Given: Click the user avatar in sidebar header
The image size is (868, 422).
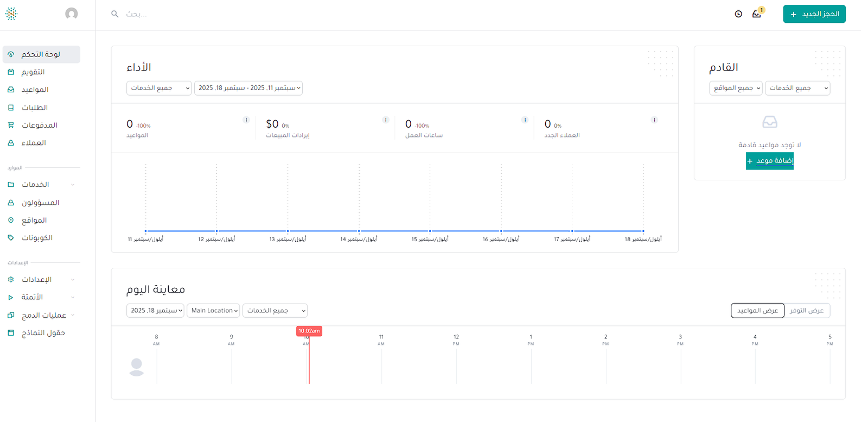Looking at the screenshot, I should [72, 14].
